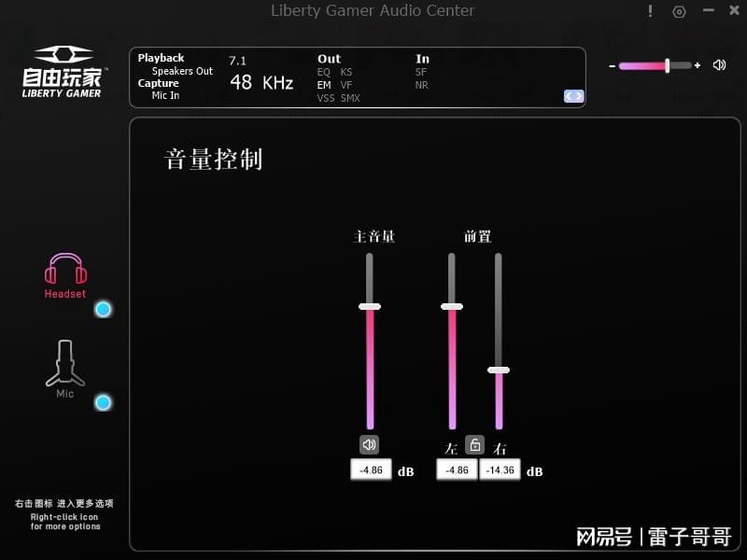The image size is (747, 560).
Task: Click the EM indicator under Out
Action: pyautogui.click(x=324, y=85)
